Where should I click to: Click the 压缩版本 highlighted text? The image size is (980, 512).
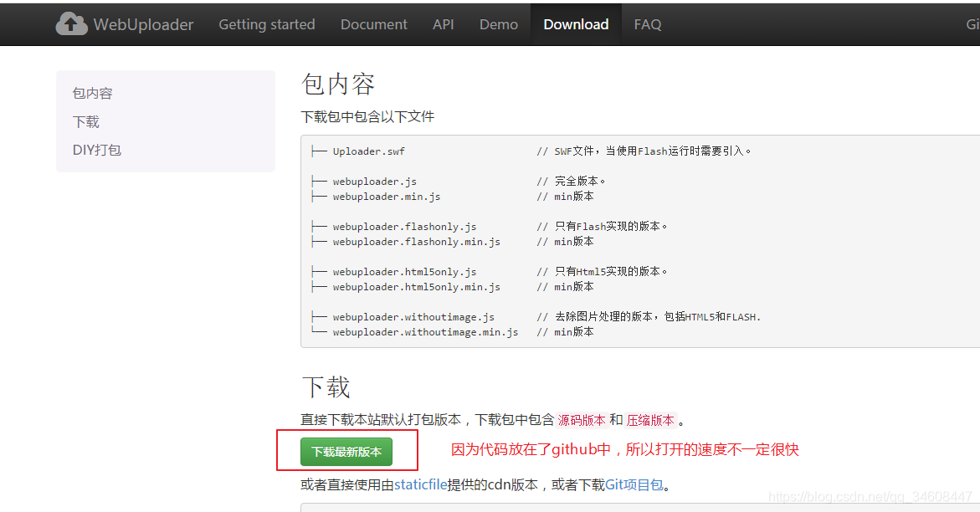(x=650, y=420)
